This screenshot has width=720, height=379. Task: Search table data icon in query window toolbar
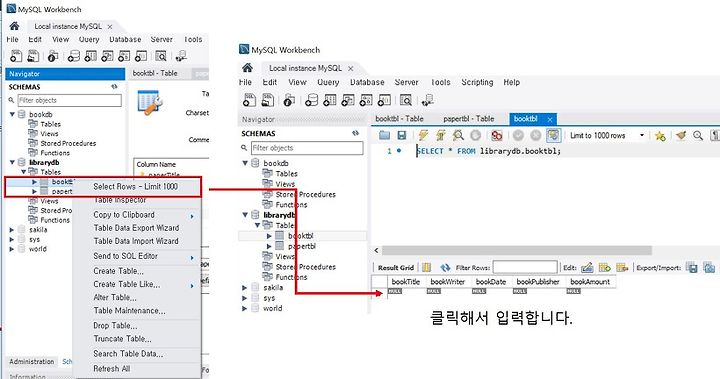click(x=406, y=100)
